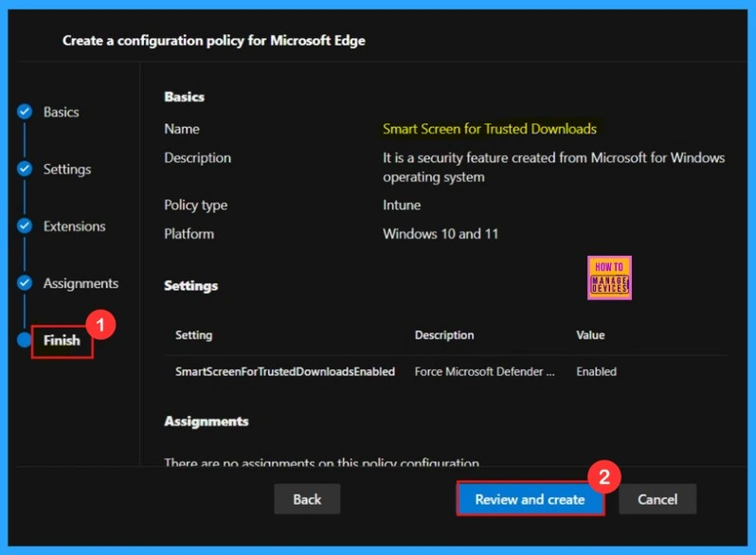Click the SmartScreenForTrustedDownloadsEnabled setting cell

pyautogui.click(x=285, y=371)
